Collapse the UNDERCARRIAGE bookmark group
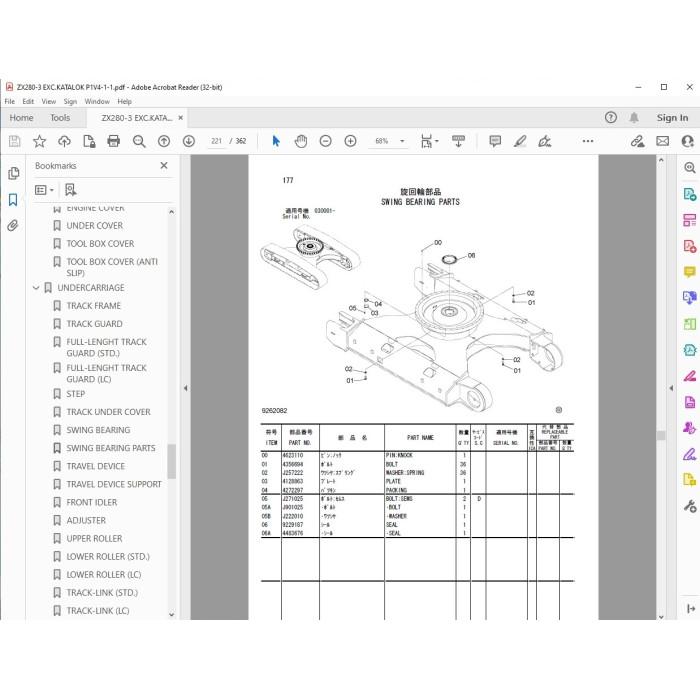 36,288
